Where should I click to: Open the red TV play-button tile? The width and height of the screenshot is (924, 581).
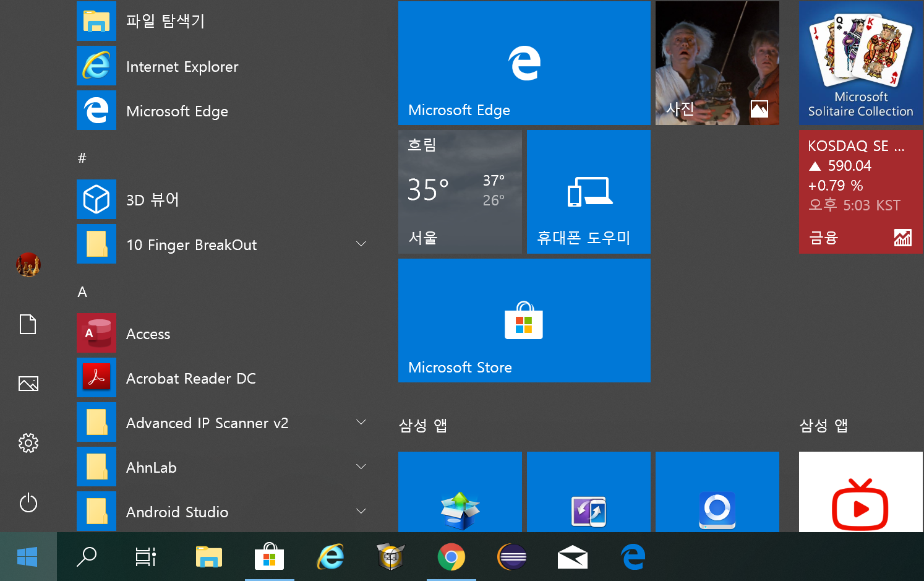pos(861,492)
